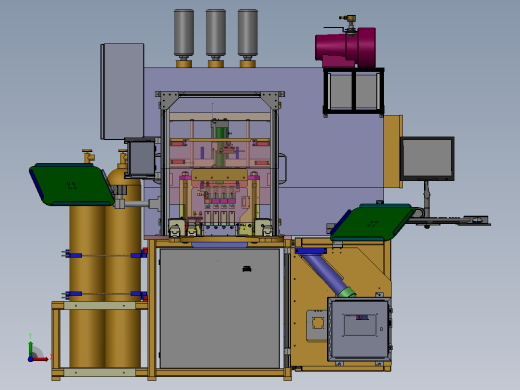Select the magenta blower motor on top
Viewport: 520px width, 390px height.
345,48
